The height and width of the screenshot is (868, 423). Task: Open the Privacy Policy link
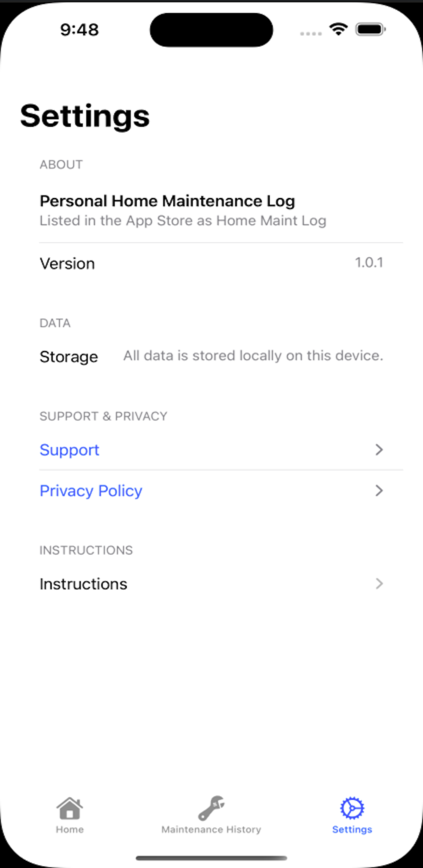(x=91, y=490)
